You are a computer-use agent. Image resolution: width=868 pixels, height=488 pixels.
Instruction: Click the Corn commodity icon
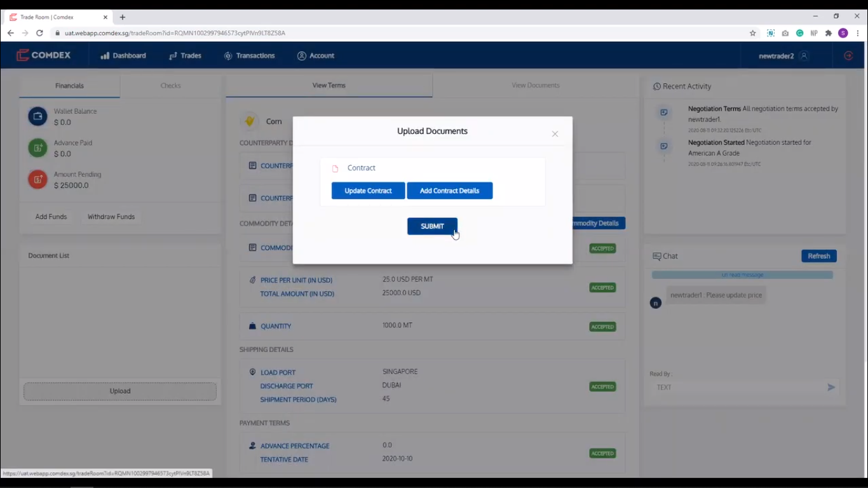[x=250, y=121]
